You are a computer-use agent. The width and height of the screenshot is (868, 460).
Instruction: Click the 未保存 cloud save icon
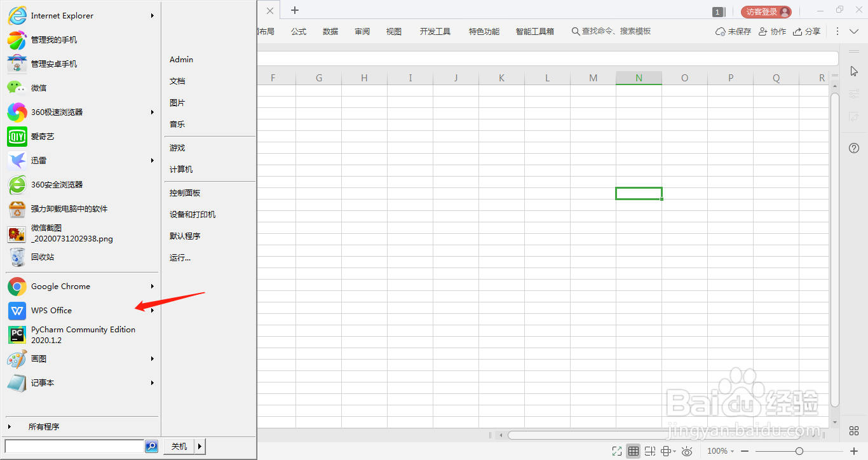click(x=733, y=31)
